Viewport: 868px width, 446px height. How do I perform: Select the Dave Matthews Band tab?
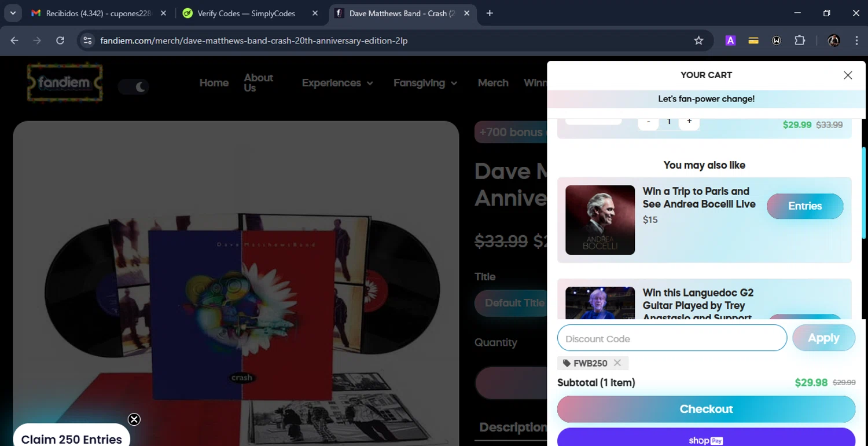(x=403, y=13)
